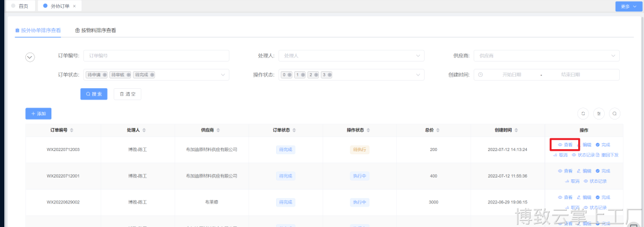This screenshot has height=227, width=644.
Task: Switch to the 首页 tab
Action: (x=20, y=6)
